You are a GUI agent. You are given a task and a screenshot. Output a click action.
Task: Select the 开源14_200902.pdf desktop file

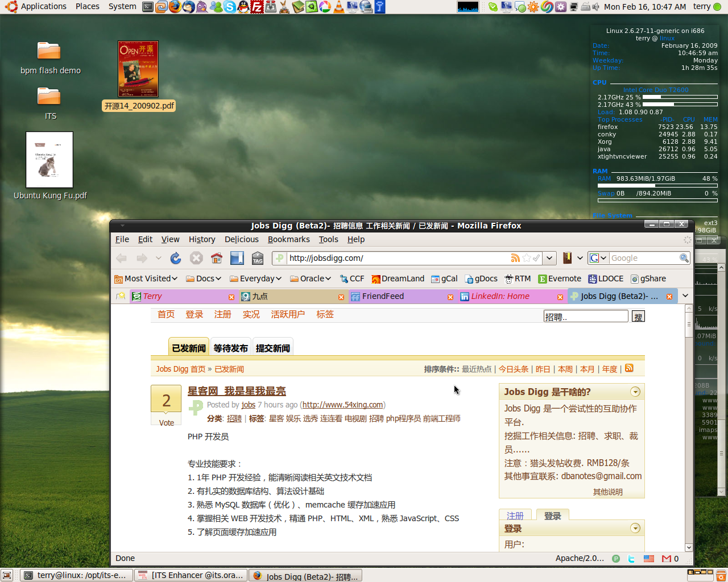coord(138,76)
